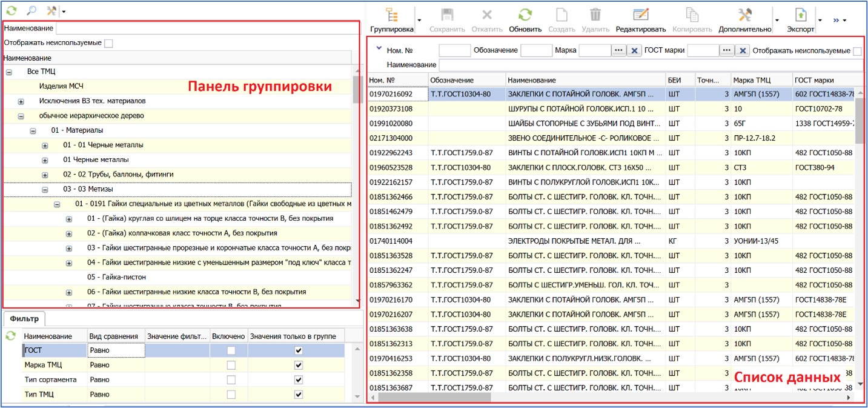Collapse the 03 - 03 Метизы tree node

click(45, 190)
